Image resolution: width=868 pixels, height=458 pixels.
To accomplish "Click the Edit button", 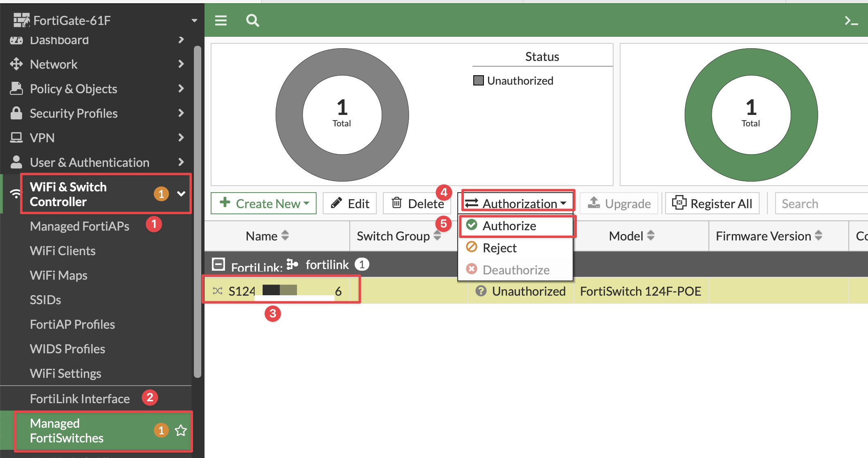I will tap(350, 203).
